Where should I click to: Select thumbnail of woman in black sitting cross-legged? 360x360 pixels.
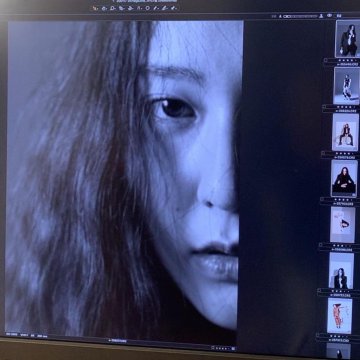tap(344, 178)
